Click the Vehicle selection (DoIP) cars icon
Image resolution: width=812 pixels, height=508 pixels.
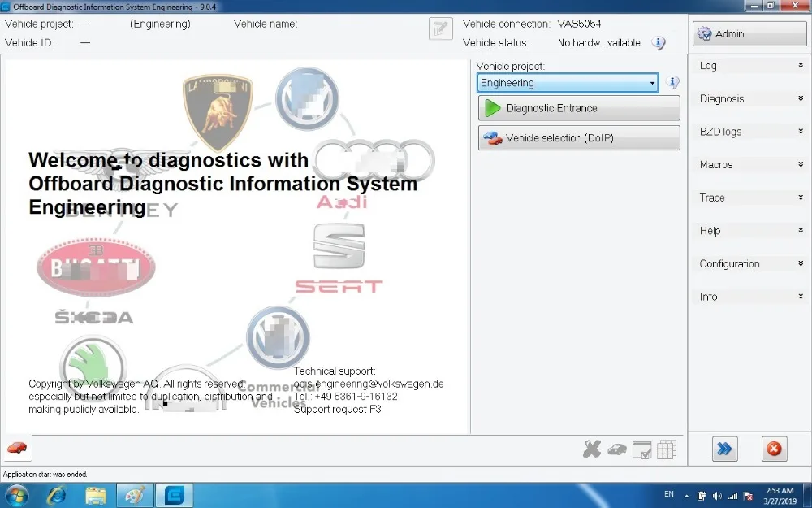pos(493,138)
